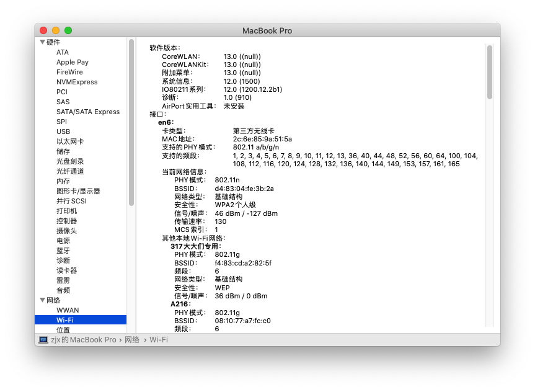Screen dimensions: 535x392
Task: Click the laptop icon in the path bar
Action: 43,340
